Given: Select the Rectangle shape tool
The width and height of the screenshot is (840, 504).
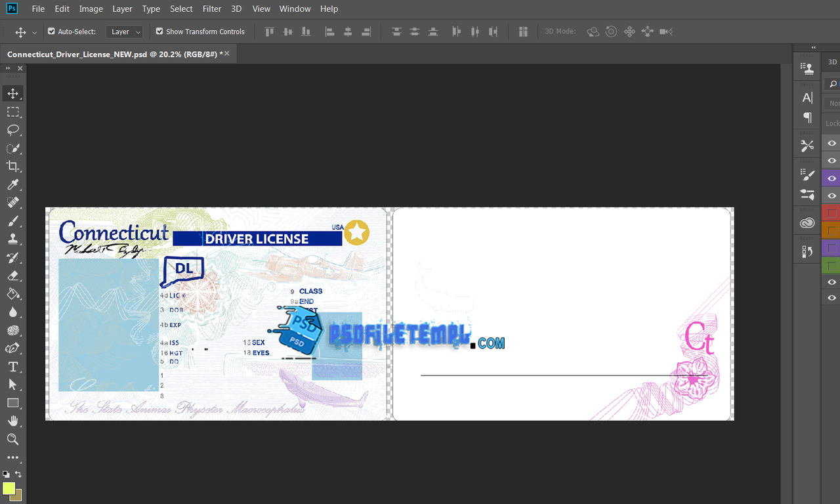Looking at the screenshot, I should tap(12, 403).
